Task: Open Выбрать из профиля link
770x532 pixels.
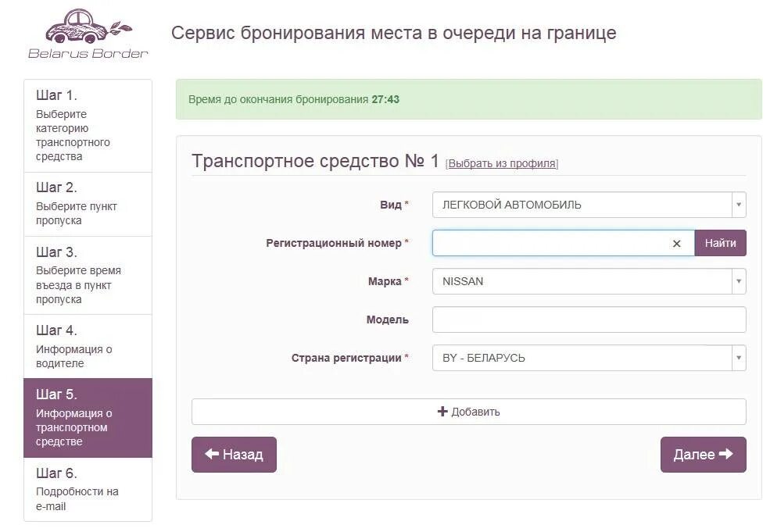Action: pos(501,163)
